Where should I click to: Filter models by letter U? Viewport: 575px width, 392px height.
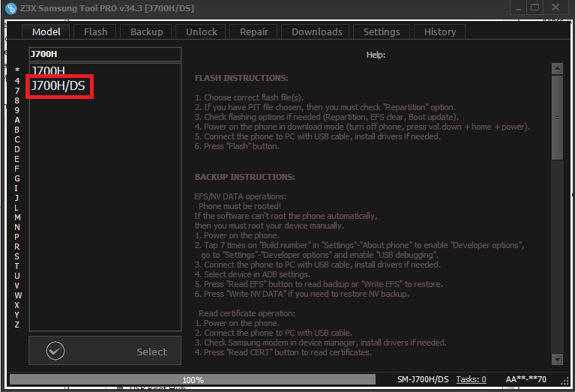click(17, 276)
